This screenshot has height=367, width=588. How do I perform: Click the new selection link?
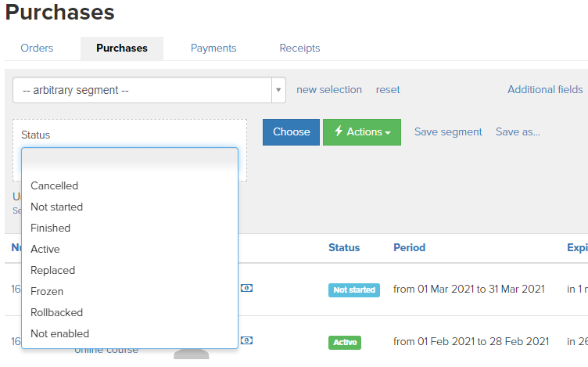click(329, 90)
